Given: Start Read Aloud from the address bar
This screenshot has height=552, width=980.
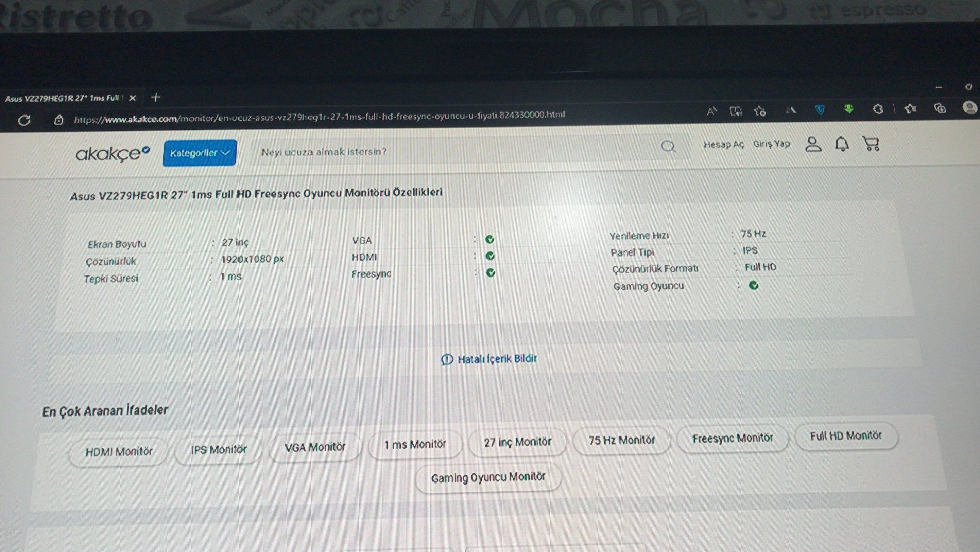Looking at the screenshot, I should [711, 111].
